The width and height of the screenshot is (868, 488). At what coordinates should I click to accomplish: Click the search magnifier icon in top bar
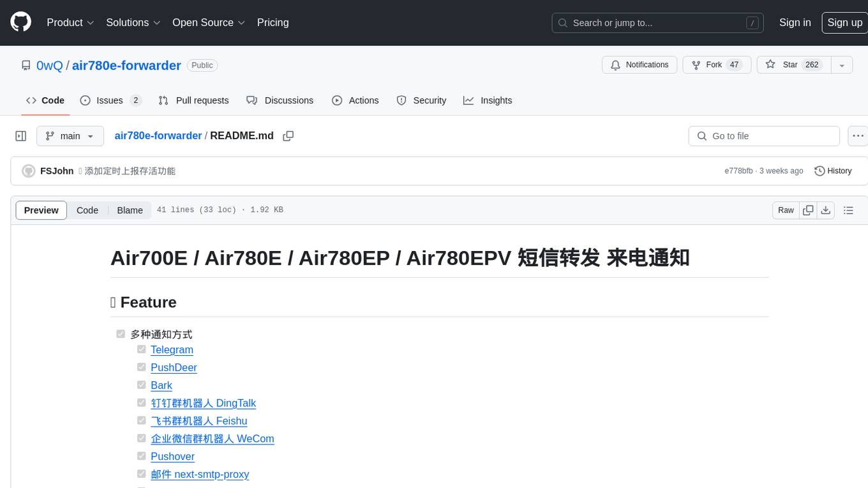(563, 23)
